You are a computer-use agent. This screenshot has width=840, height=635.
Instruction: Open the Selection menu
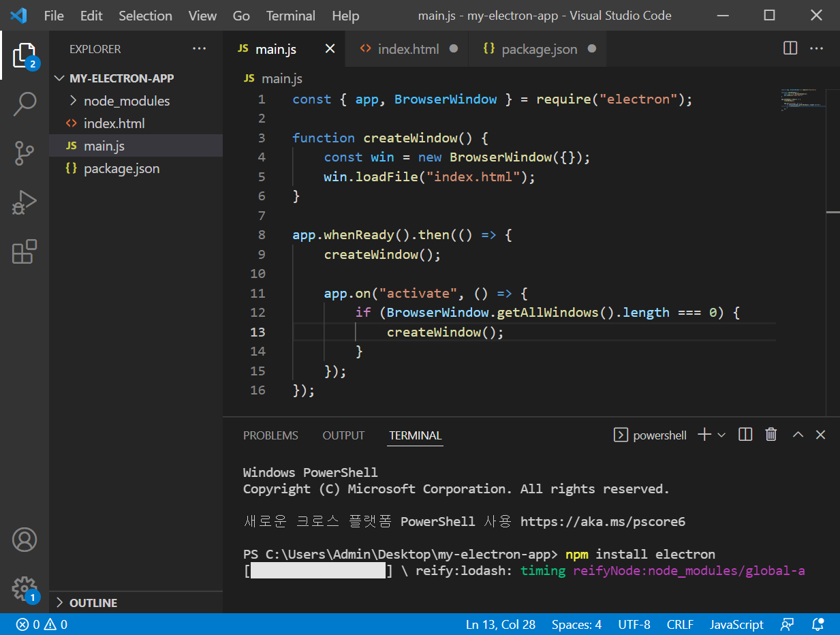[145, 15]
